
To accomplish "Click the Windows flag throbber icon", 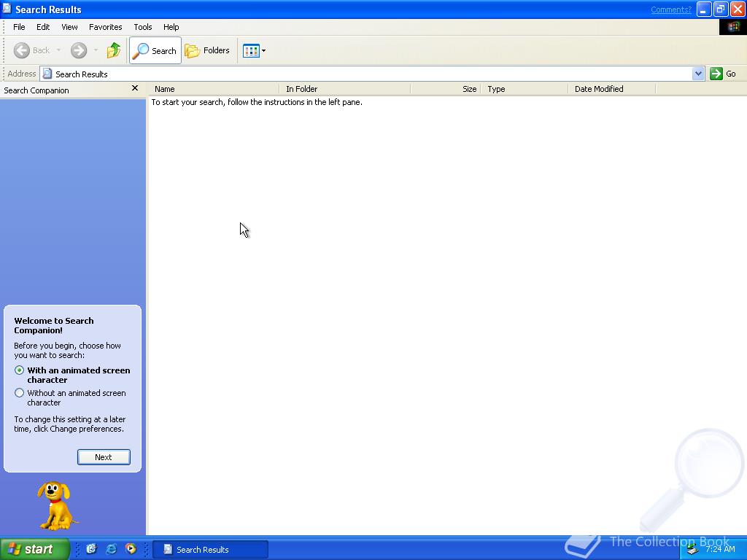I will [732, 27].
